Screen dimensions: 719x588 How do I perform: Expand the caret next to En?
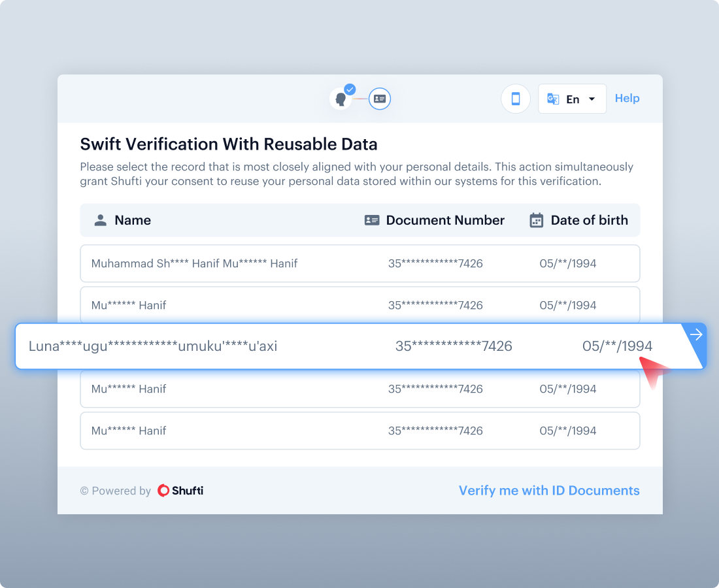tap(592, 99)
